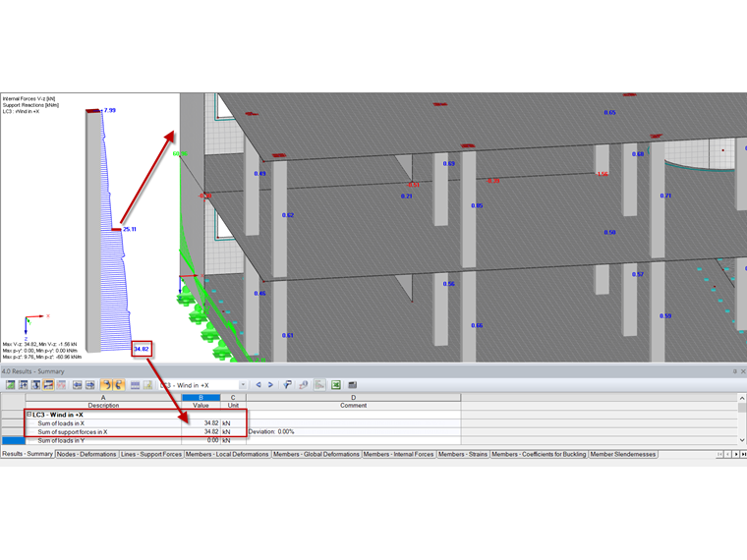The width and height of the screenshot is (747, 560).
Task: Click the blue filter pick icon
Action: [x=287, y=385]
